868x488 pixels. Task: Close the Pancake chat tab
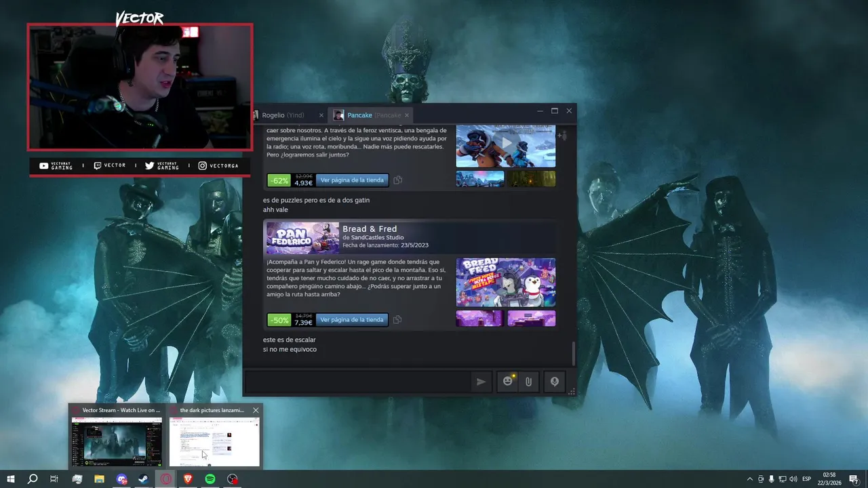407,115
